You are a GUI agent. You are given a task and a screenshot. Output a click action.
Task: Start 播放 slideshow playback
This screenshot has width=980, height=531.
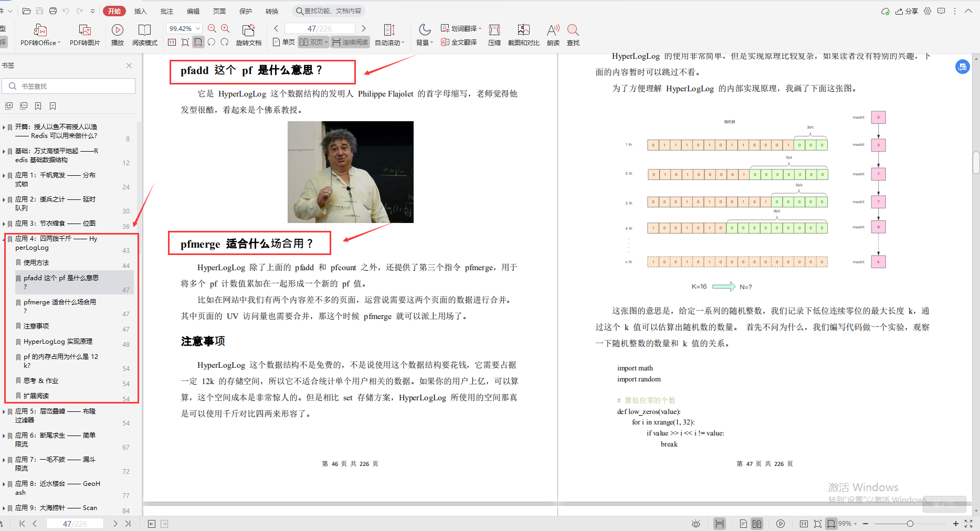click(x=117, y=35)
